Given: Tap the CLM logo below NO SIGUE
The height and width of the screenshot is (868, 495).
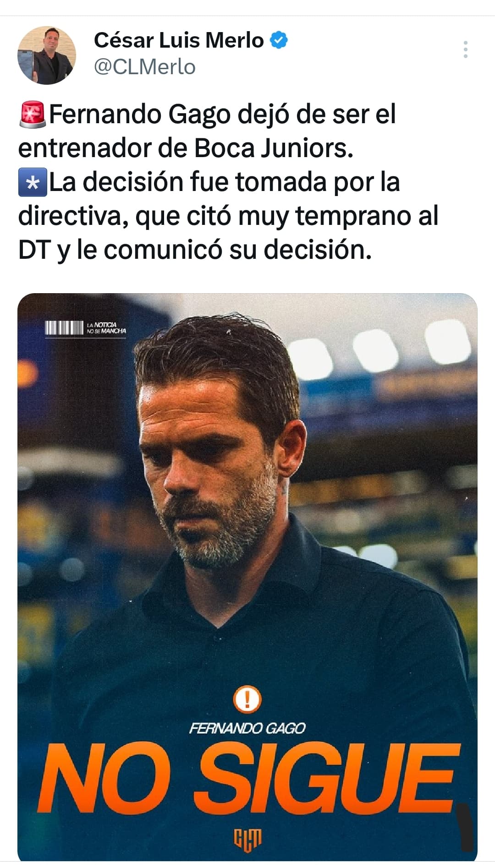Looking at the screenshot, I should (x=247, y=840).
